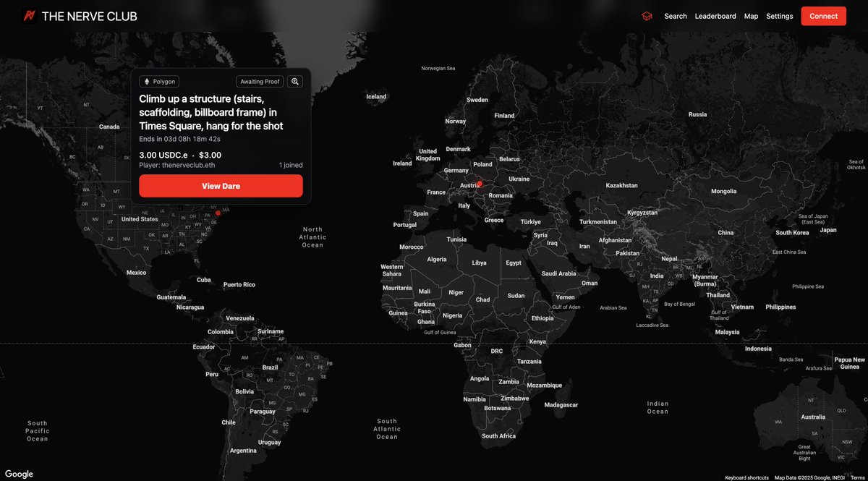Open Settings from top navigation

[x=780, y=16]
